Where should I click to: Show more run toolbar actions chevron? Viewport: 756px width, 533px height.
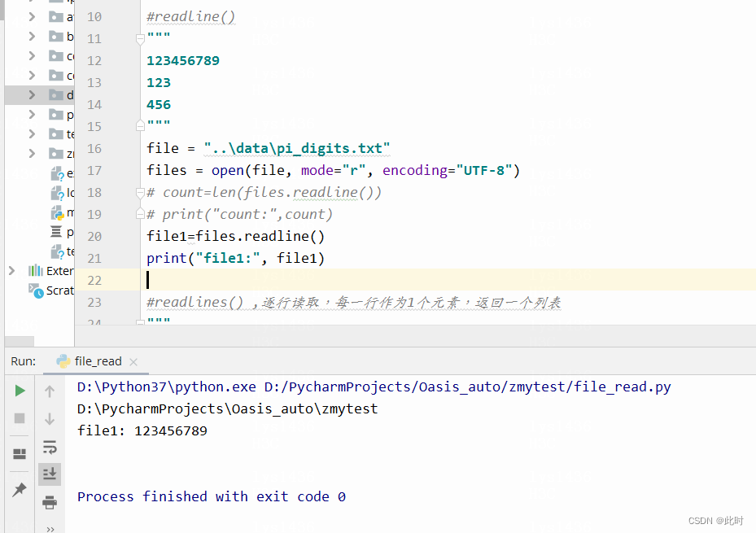pyautogui.click(x=50, y=529)
